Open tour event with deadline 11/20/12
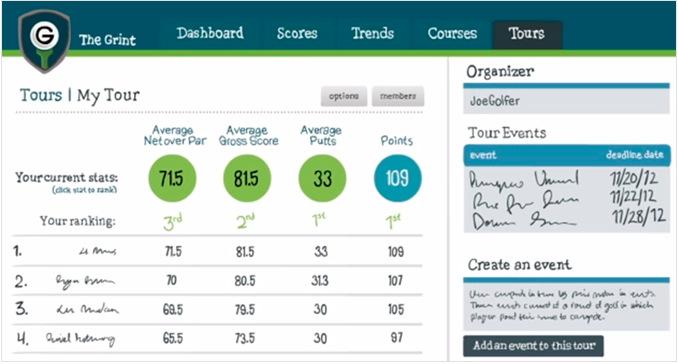The width and height of the screenshot is (678, 364). click(x=567, y=179)
